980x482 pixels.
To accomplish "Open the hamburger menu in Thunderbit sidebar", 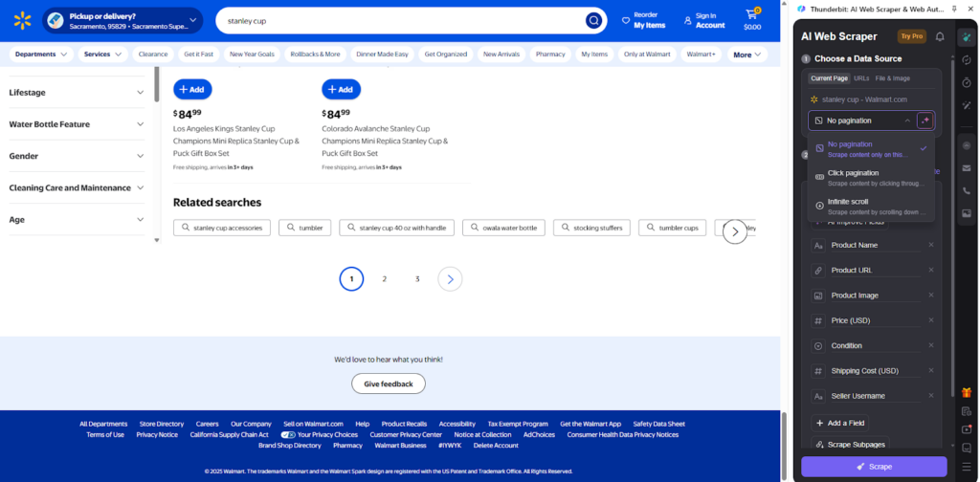I will point(967,467).
